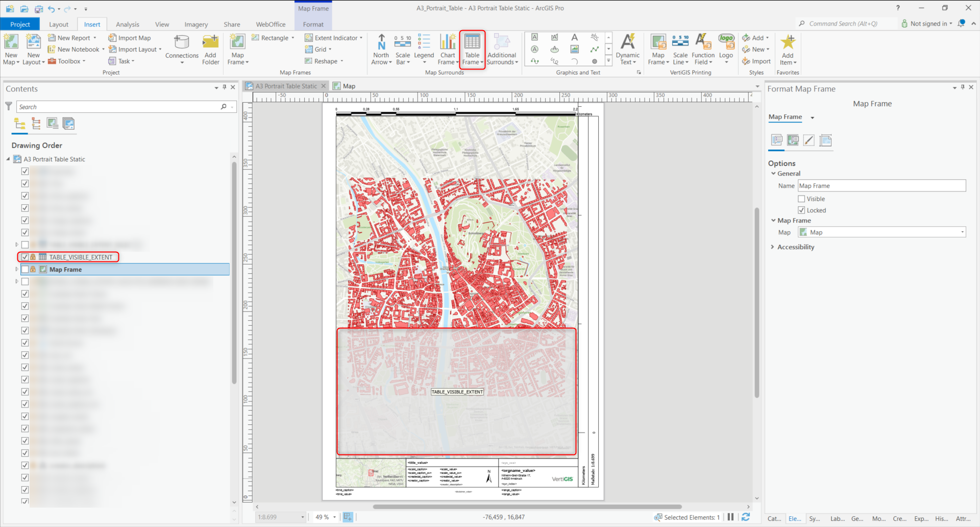This screenshot has width=980, height=527.
Task: Toggle visibility of the TABLE_VISIBLE_EXTENT layer
Action: (x=24, y=257)
